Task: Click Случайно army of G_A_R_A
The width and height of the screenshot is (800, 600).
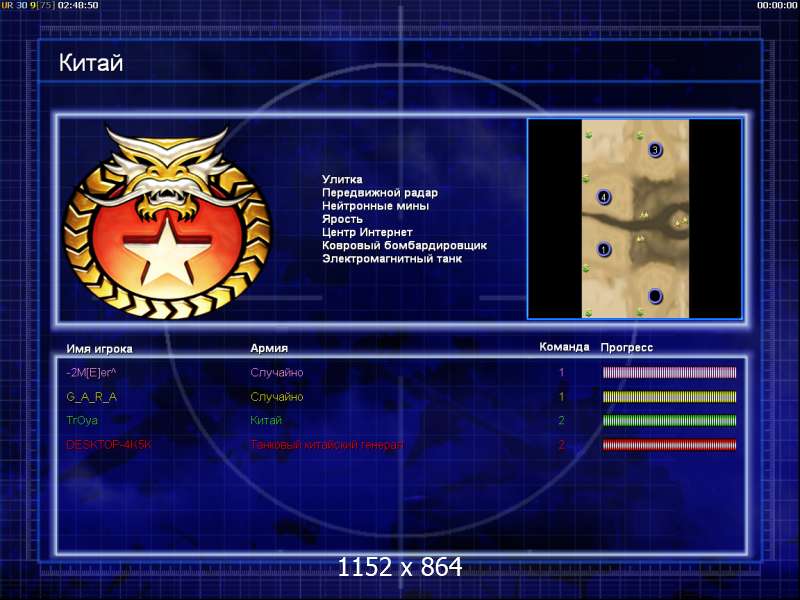Action: (277, 397)
